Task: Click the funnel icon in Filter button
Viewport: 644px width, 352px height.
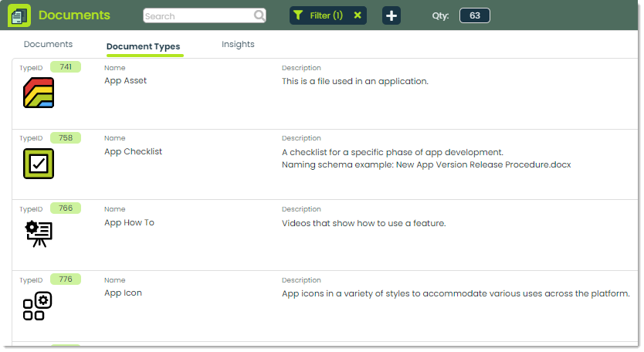Action: (298, 15)
